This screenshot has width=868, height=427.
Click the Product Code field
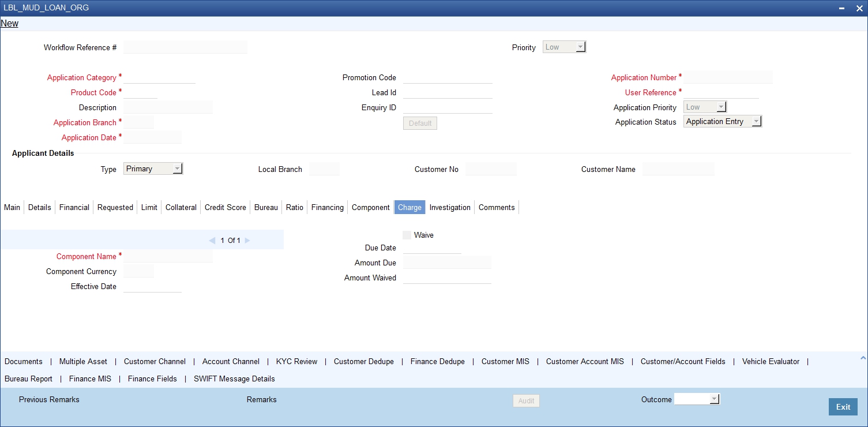(140, 92)
